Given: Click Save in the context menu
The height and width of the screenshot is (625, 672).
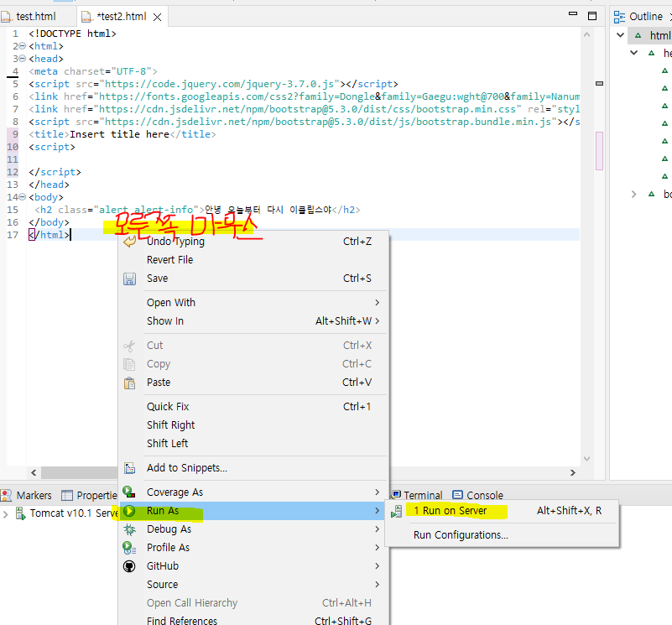Looking at the screenshot, I should (x=253, y=279).
